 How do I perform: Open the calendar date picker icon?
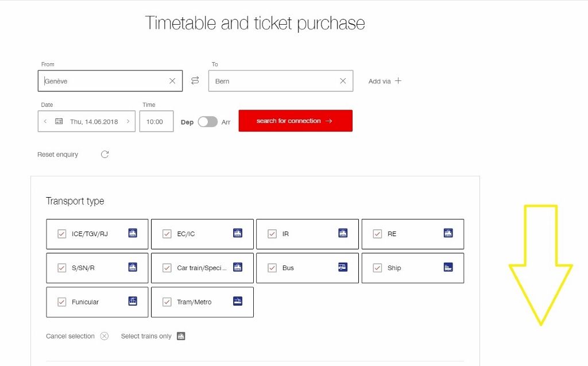pyautogui.click(x=59, y=121)
